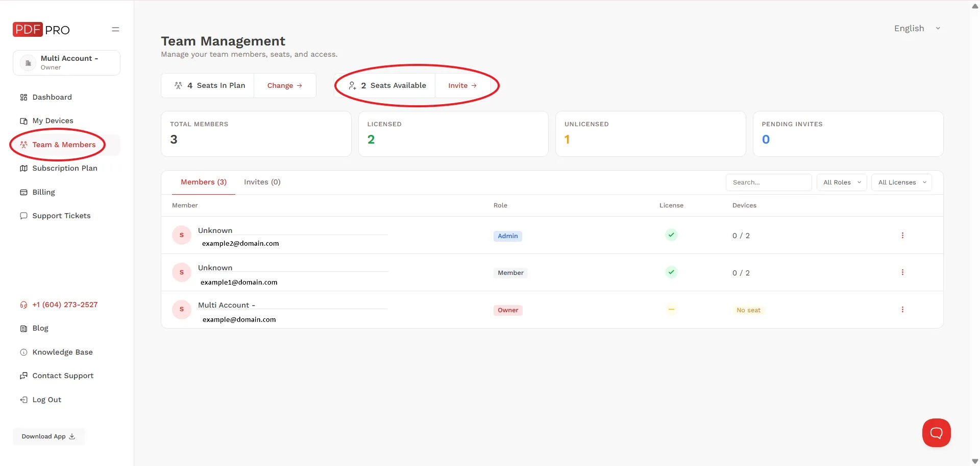Click Download App button
This screenshot has width=980, height=466.
click(48, 436)
